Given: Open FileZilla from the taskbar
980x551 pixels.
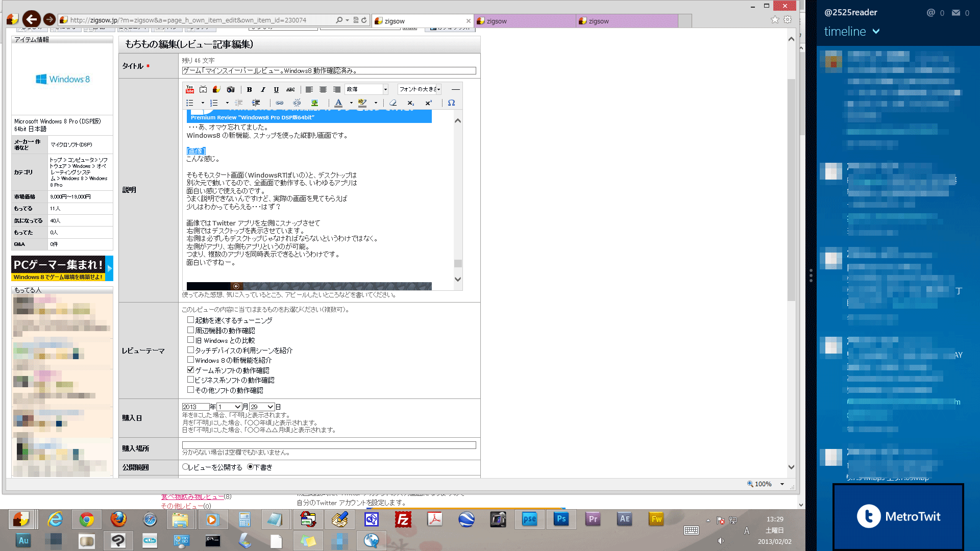Looking at the screenshot, I should tap(403, 519).
